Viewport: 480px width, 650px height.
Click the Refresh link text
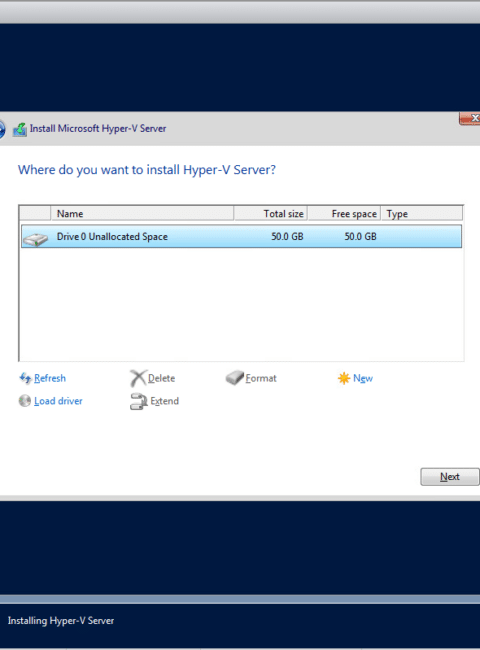(50, 378)
